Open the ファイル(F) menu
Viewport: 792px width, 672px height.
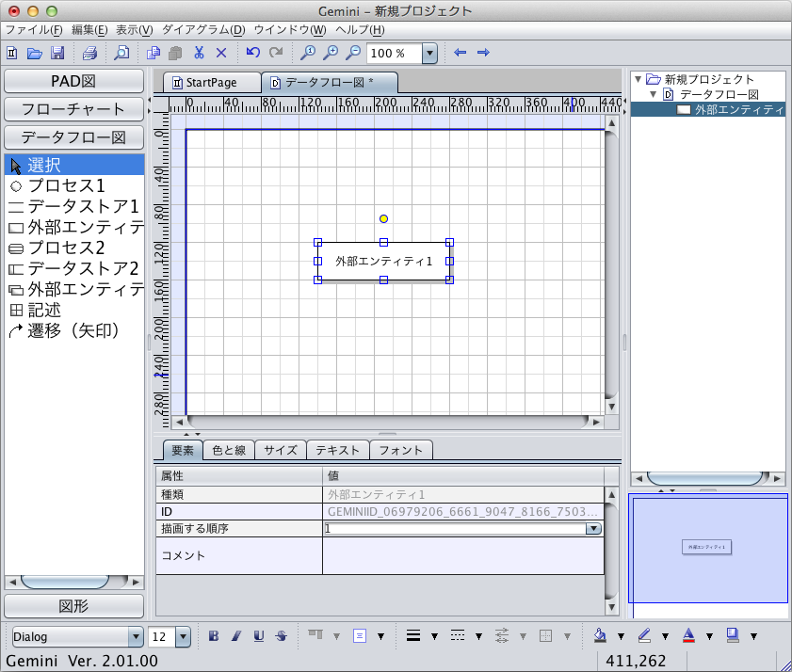(x=34, y=30)
